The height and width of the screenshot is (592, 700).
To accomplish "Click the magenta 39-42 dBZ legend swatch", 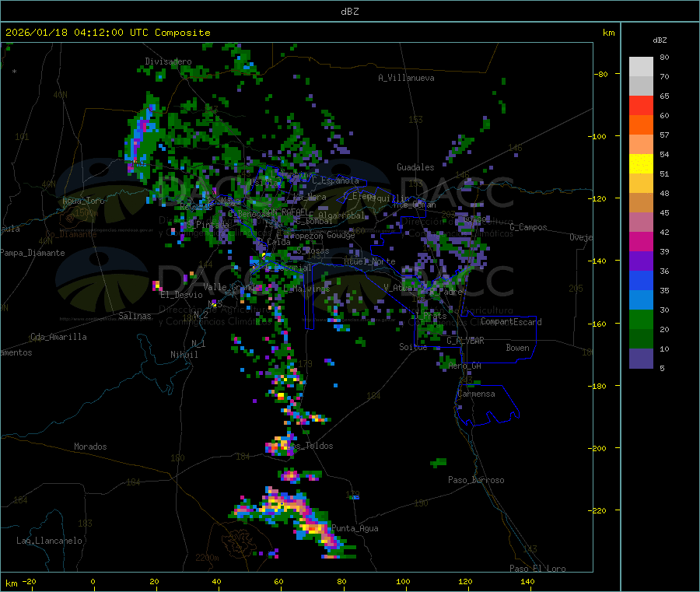I will (641, 241).
